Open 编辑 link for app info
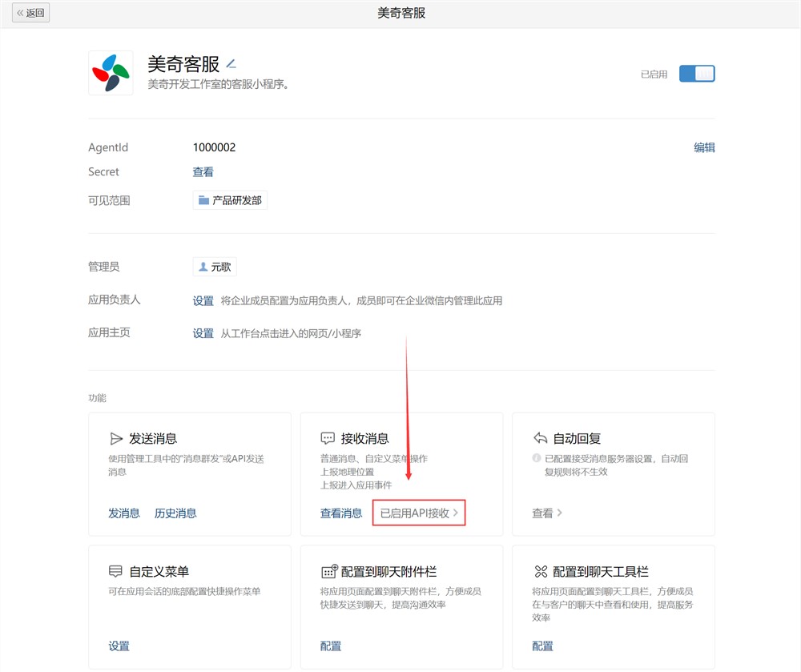 (x=704, y=147)
